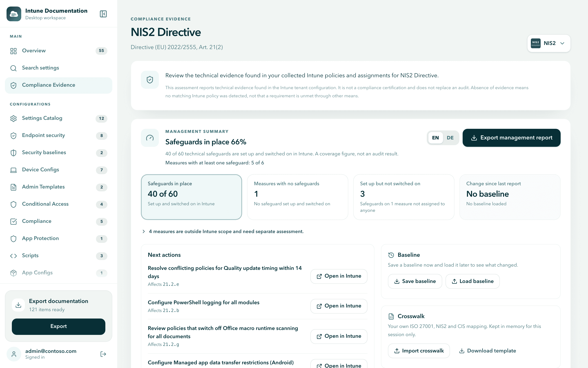
Task: Go to Conditional Access
Action: click(x=59, y=204)
